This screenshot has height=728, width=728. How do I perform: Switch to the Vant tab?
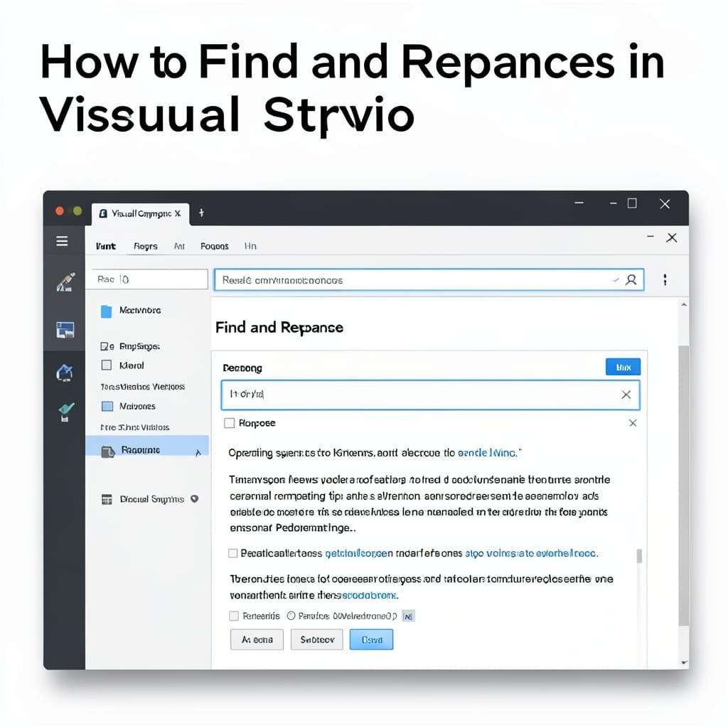(106, 246)
